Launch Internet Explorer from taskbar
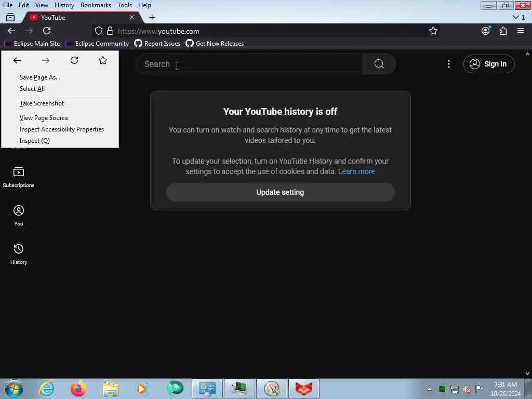 pos(46,389)
